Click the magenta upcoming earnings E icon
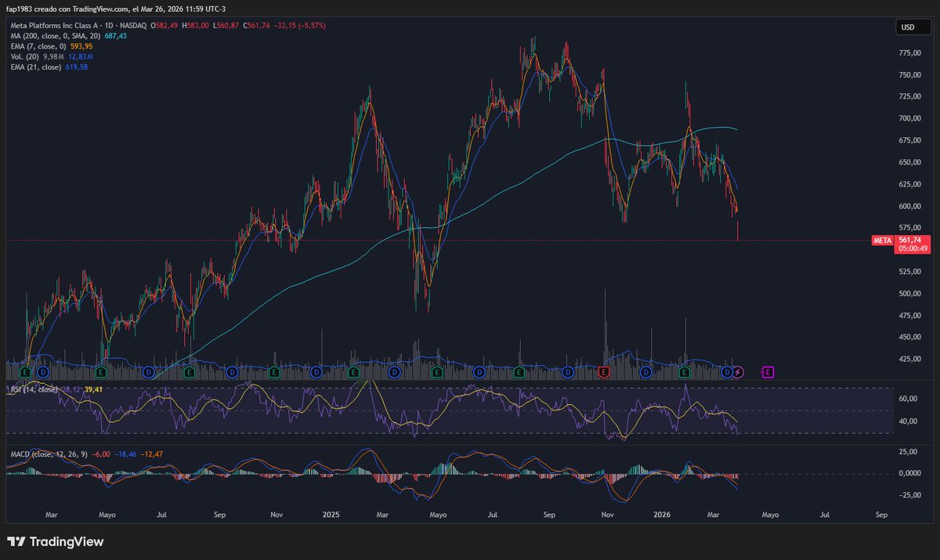Screen dimensions: 940x560 point(768,371)
